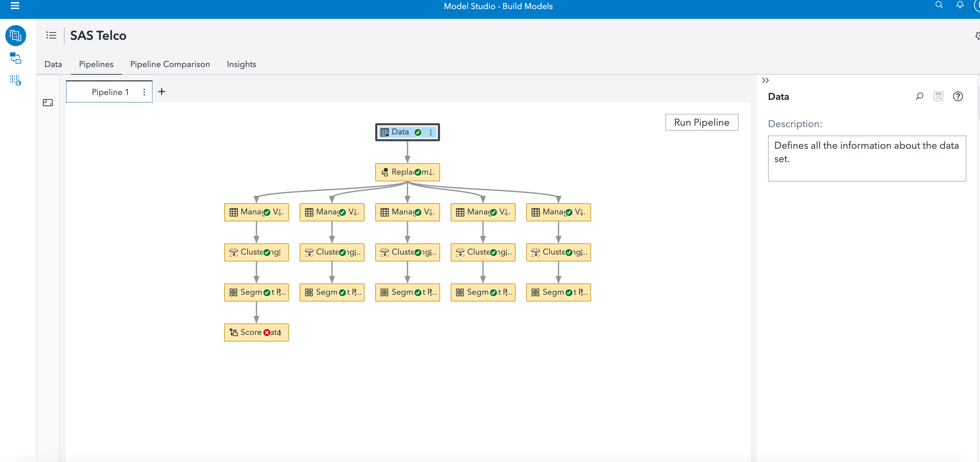The height and width of the screenshot is (462, 980).
Task: Open the hamburger applications menu
Action: point(15,6)
